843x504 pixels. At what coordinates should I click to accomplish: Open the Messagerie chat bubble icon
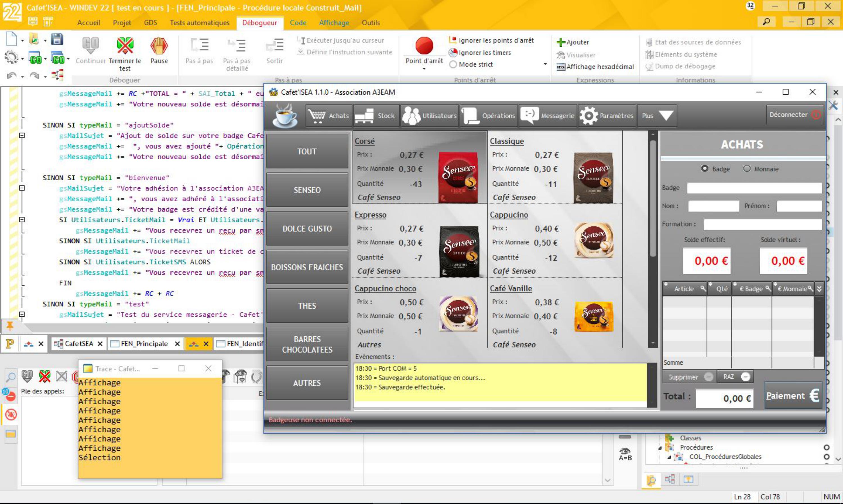(x=548, y=116)
